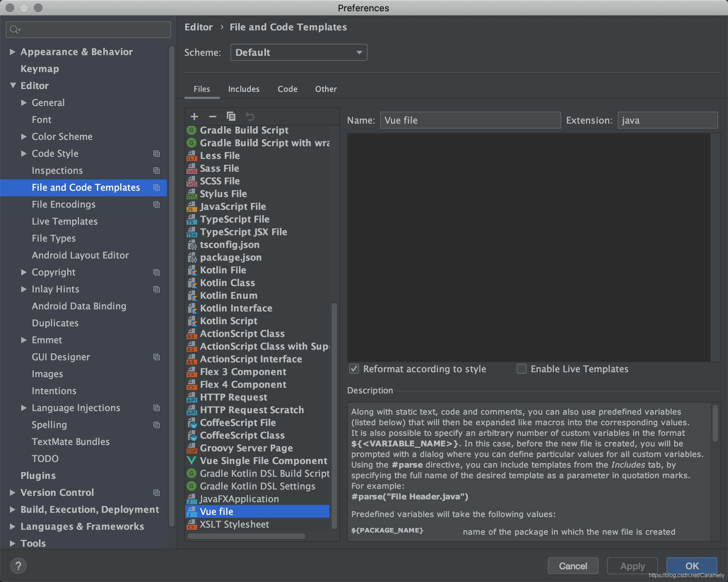The image size is (728, 582).
Task: Open the Scheme Default dropdown
Action: [x=299, y=52]
